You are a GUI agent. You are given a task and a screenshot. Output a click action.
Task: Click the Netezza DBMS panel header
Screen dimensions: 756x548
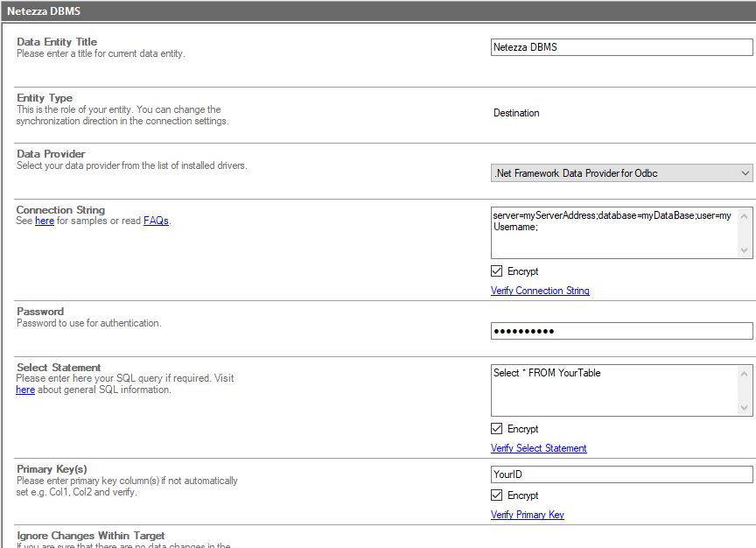(x=378, y=11)
